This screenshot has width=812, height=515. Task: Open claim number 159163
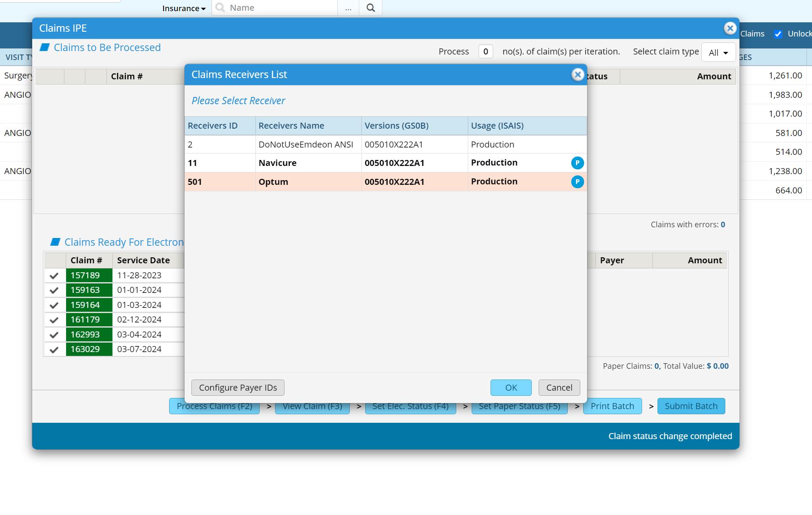(x=89, y=290)
